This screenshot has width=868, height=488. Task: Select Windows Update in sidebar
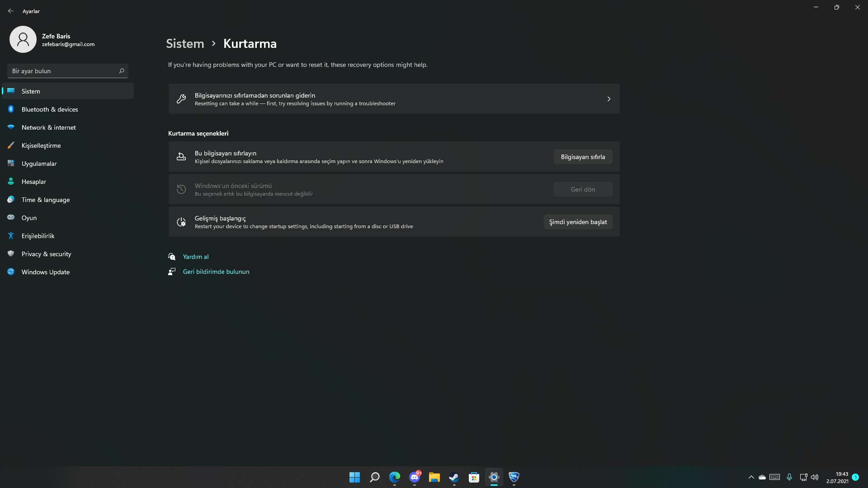coord(45,272)
